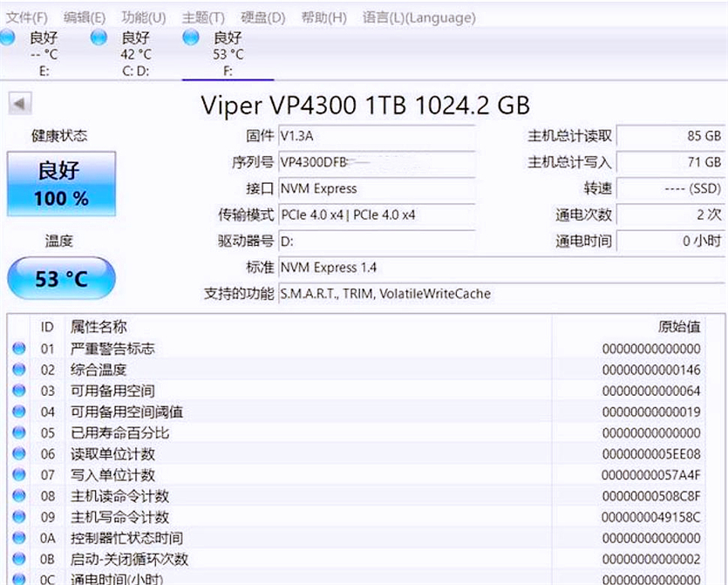
Task: Click the 良好 100% health status button
Action: (61, 184)
